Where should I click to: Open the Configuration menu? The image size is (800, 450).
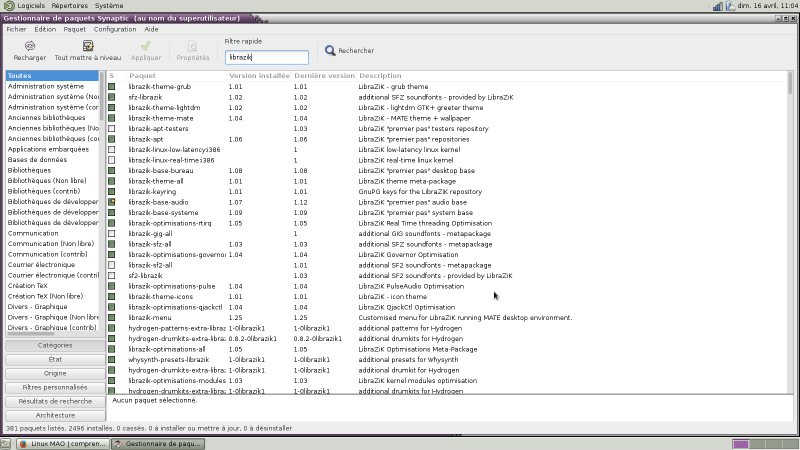point(115,29)
